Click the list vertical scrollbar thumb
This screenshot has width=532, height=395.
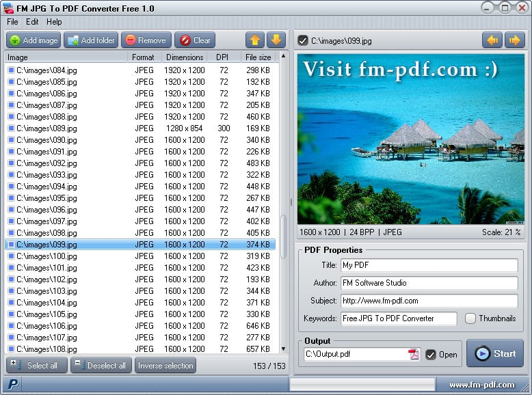pos(283,236)
